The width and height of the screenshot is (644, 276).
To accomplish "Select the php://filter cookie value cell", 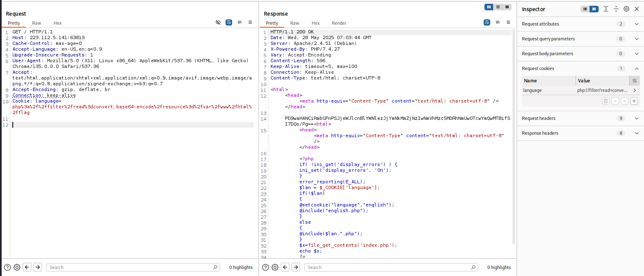I will [602, 90].
